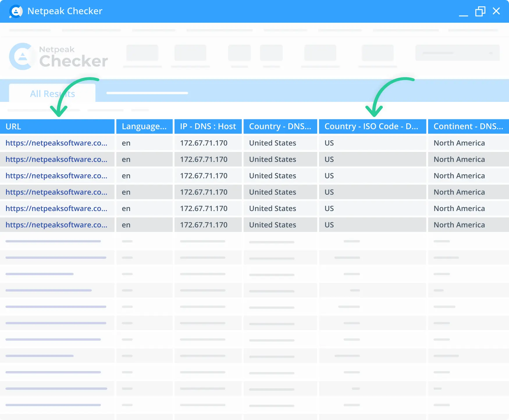
Task: Select the third row's US ISO code cell
Action: click(x=373, y=176)
